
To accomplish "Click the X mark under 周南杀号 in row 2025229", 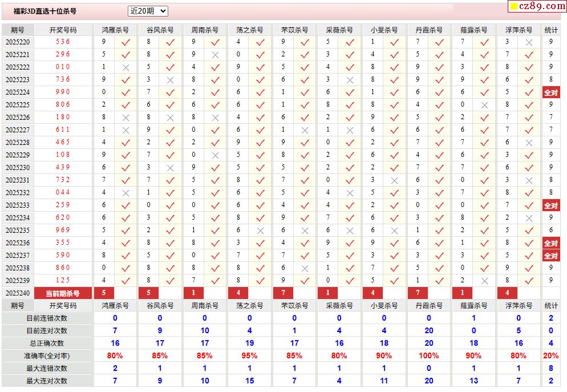I will [215, 156].
